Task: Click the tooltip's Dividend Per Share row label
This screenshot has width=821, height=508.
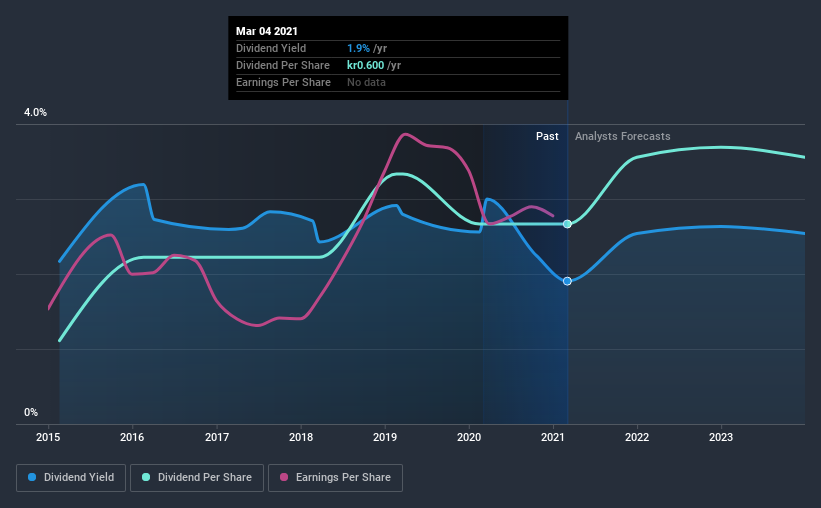Action: coord(283,65)
